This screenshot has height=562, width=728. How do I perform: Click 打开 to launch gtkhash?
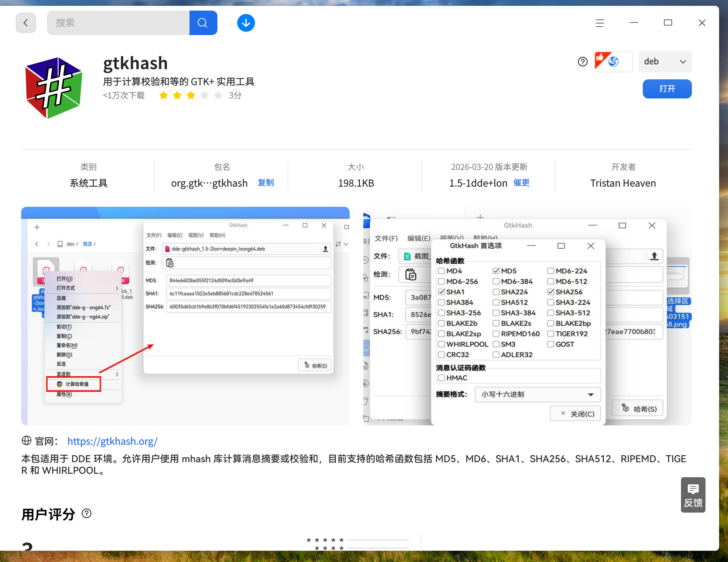pos(667,89)
